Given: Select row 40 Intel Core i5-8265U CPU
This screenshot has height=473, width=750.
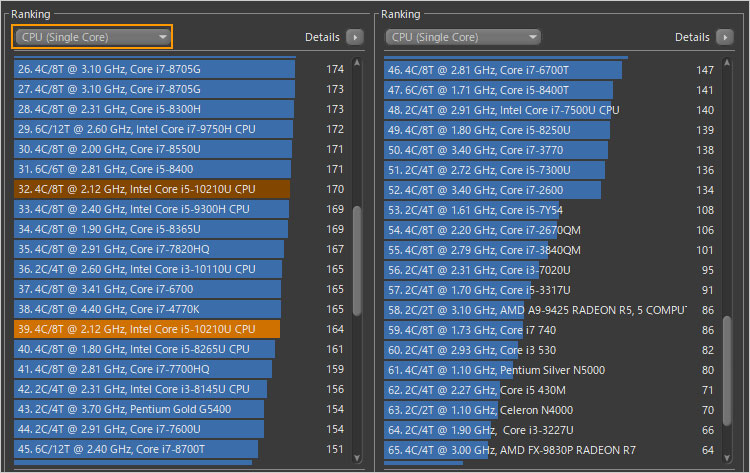Looking at the screenshot, I should [x=179, y=349].
